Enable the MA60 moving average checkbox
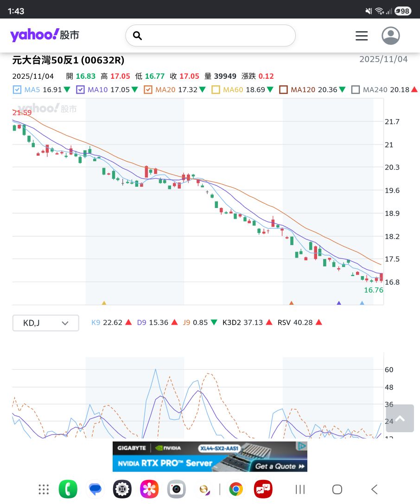The image size is (420, 504). coord(216,90)
